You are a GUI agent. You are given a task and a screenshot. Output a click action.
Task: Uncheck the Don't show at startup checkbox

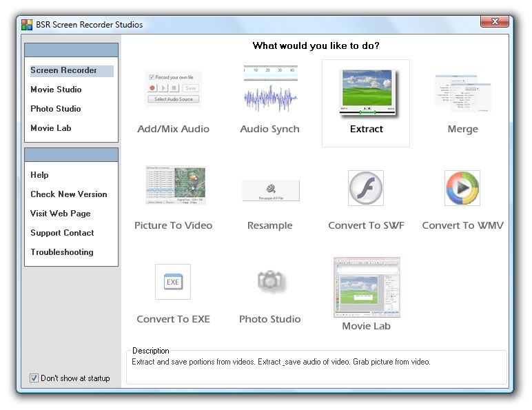click(x=34, y=378)
